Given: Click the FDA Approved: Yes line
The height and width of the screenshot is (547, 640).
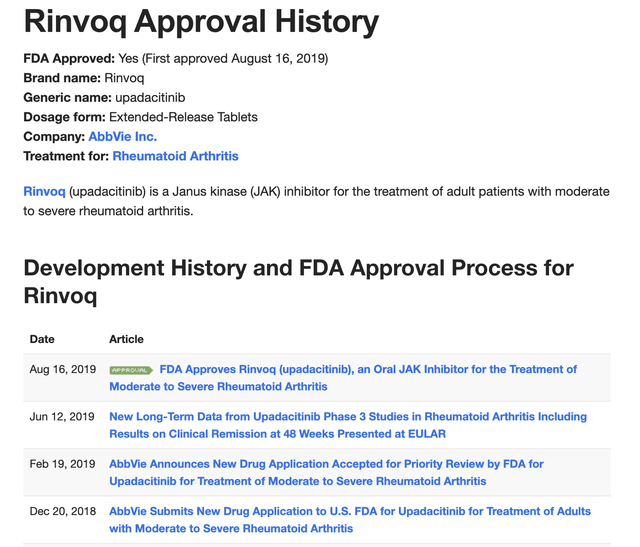Looking at the screenshot, I should [176, 59].
